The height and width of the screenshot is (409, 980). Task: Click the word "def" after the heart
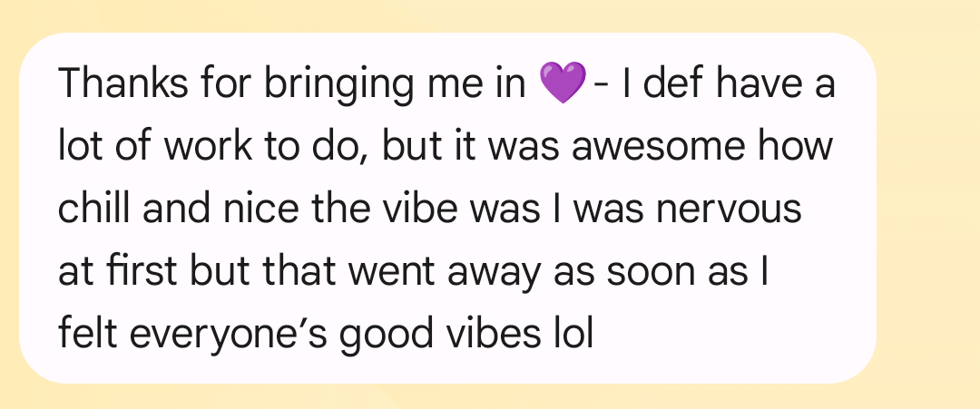(x=675, y=83)
